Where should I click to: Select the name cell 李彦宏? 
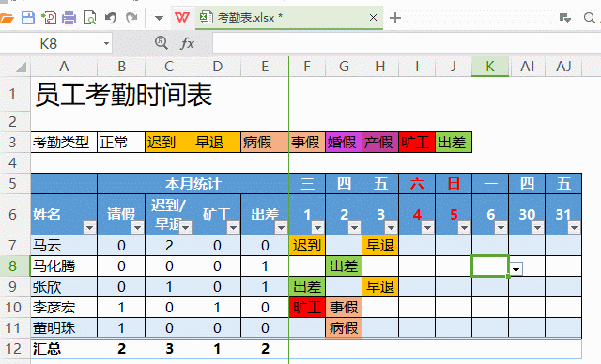[x=64, y=308]
